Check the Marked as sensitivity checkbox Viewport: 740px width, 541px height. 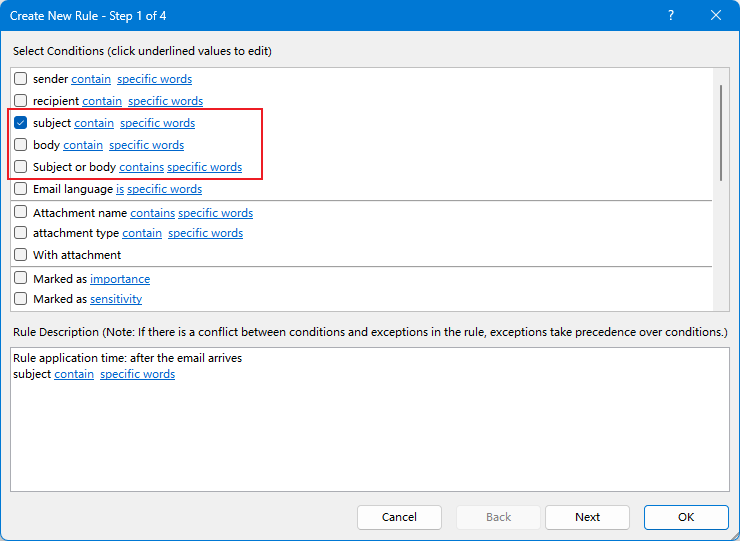20,299
